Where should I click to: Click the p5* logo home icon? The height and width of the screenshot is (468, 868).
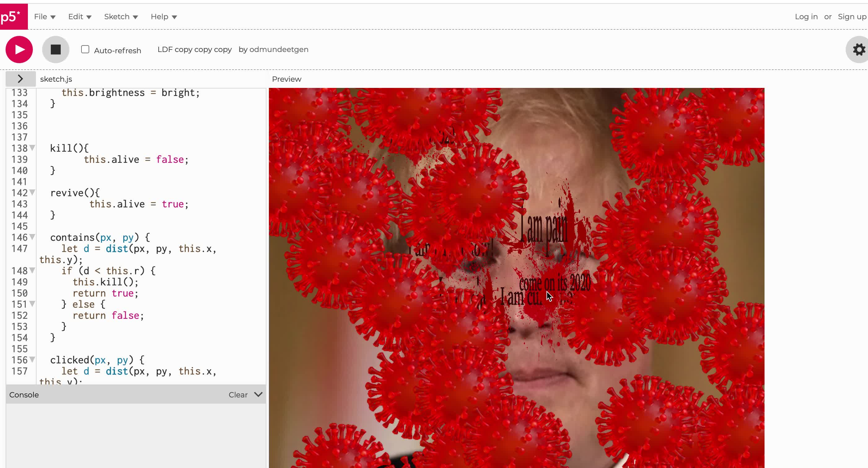tap(14, 16)
